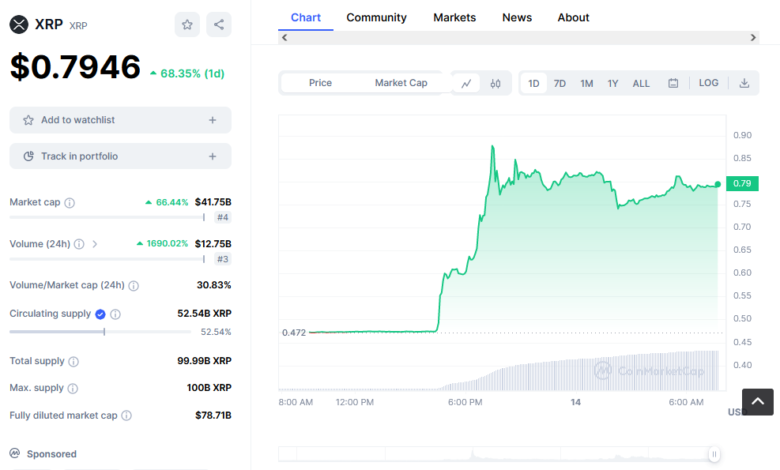Open the Markets tab
Viewport: 780px width, 470px height.
(x=454, y=17)
